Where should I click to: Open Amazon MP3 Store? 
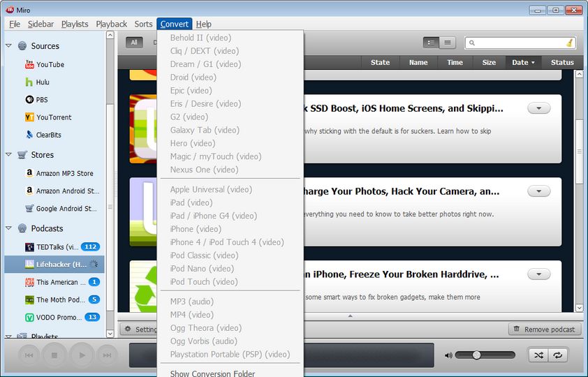(x=59, y=173)
